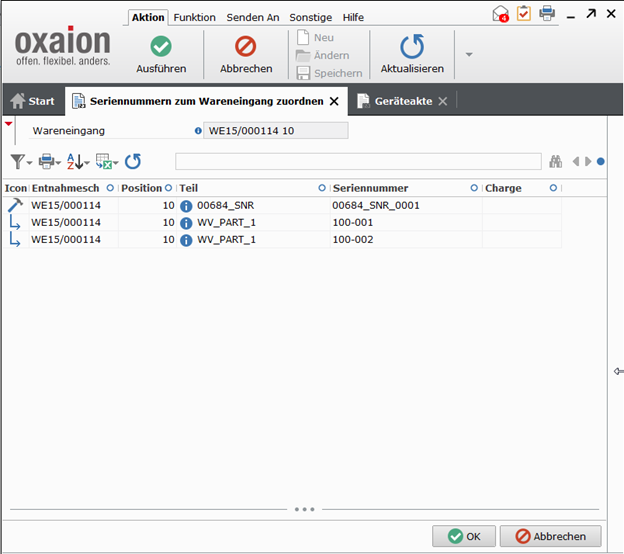The width and height of the screenshot is (624, 554).
Task: Click the Aktualisieren refresh icon in ribbon
Action: tap(412, 47)
